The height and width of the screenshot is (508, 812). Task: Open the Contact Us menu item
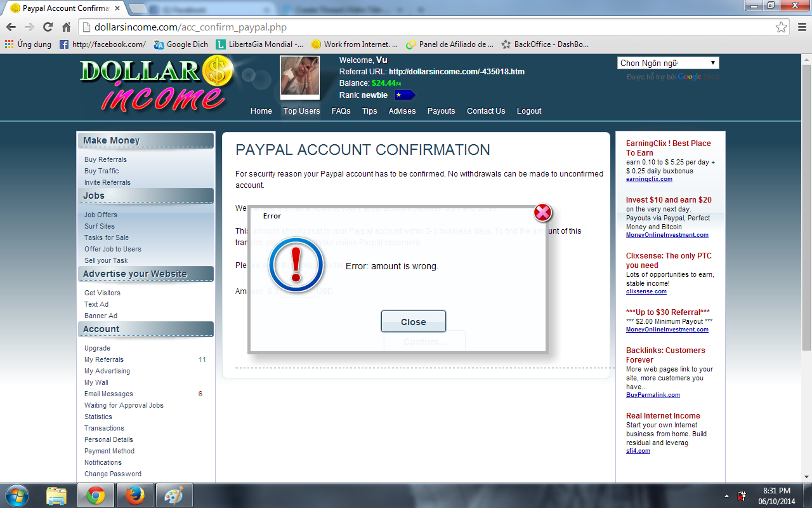tap(486, 111)
